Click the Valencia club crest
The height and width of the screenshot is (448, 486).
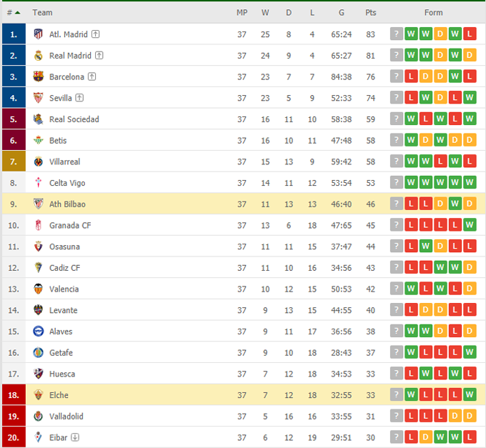click(39, 289)
